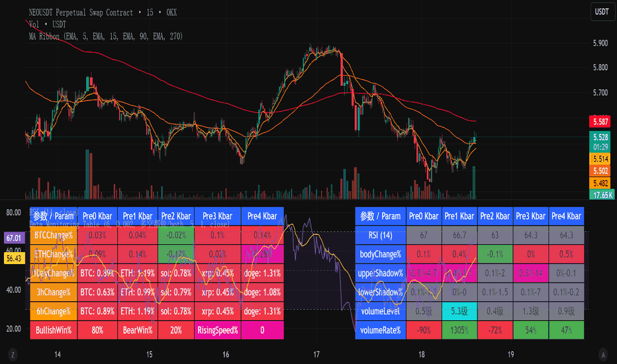The image size is (617, 364).
Task: Click the green 5.528 current price label
Action: pyautogui.click(x=600, y=137)
